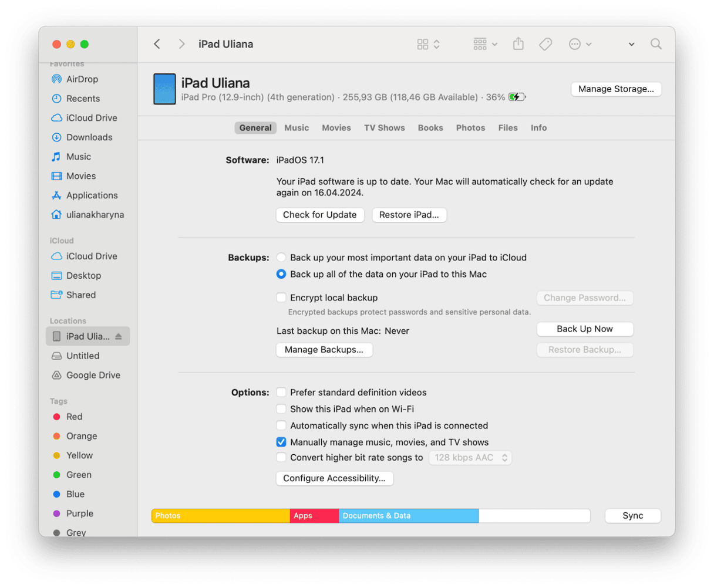
Task: Enable Encrypt local backup
Action: pos(281,298)
